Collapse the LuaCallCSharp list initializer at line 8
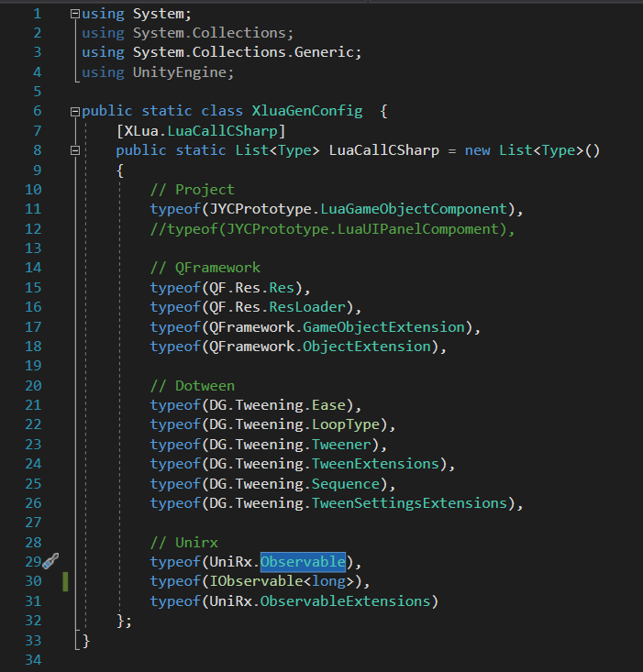This screenshot has width=643, height=672. (75, 150)
